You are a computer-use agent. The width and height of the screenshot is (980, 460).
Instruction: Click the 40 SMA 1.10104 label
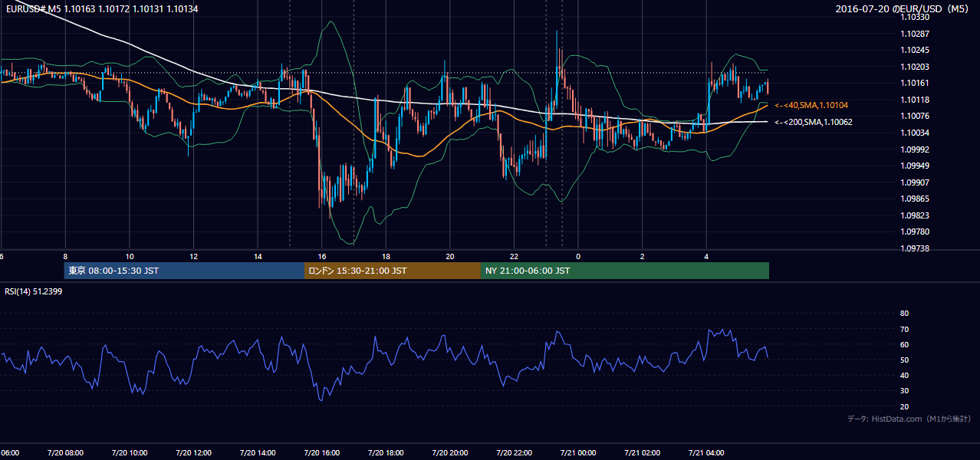pyautogui.click(x=811, y=105)
